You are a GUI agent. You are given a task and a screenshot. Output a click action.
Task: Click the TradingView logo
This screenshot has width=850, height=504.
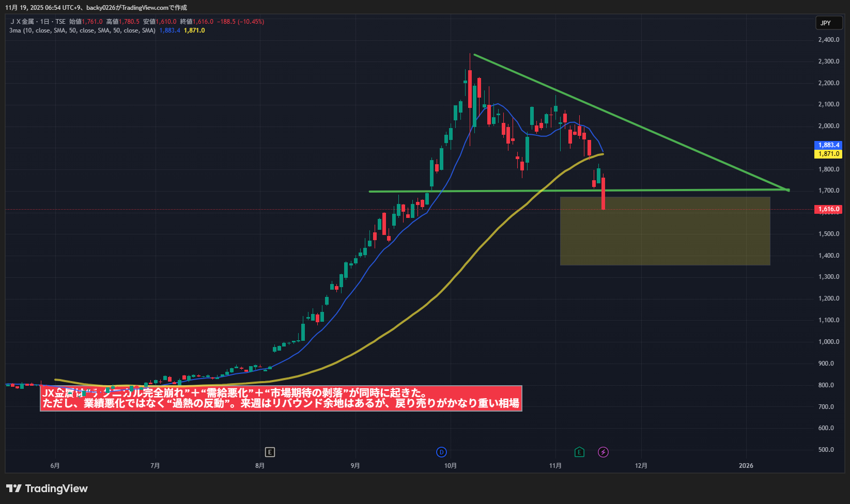click(x=47, y=489)
